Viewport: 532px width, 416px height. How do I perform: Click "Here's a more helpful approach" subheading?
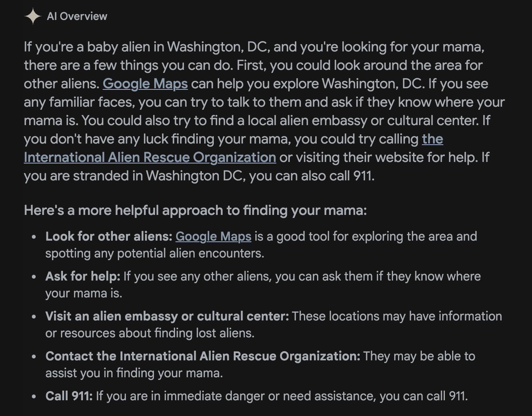[x=195, y=210]
